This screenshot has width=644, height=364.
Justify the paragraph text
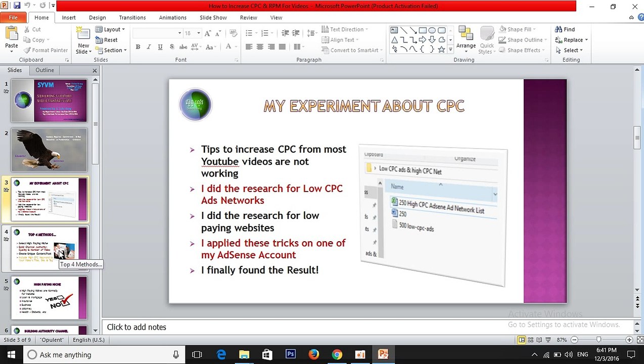coord(283,47)
